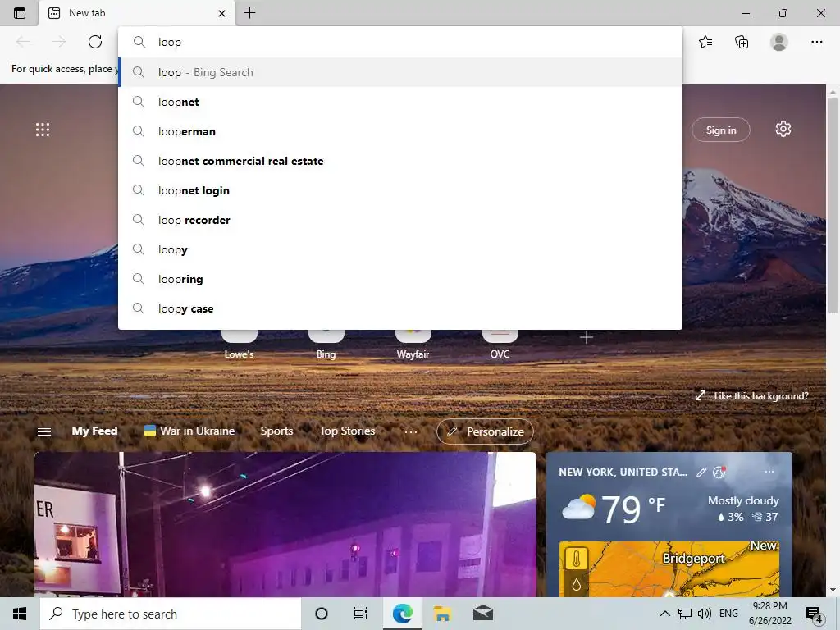Open Task View on the taskbar
This screenshot has width=840, height=630.
pos(361,614)
